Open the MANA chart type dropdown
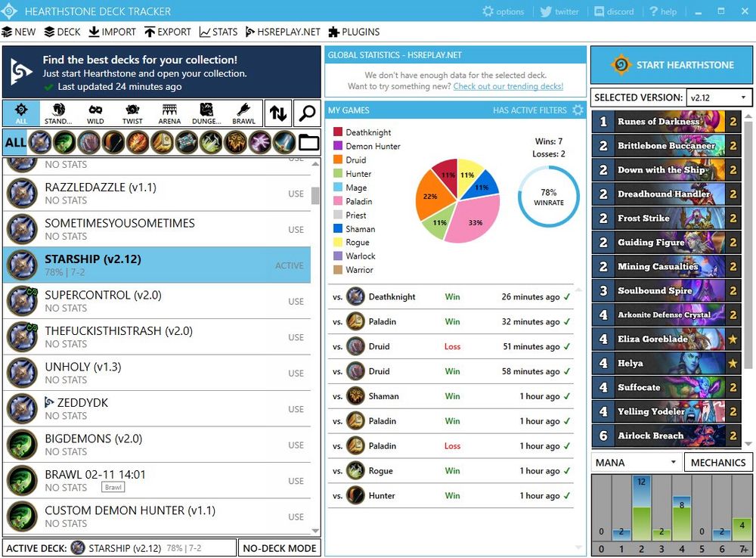This screenshot has width=756, height=558. 637,463
